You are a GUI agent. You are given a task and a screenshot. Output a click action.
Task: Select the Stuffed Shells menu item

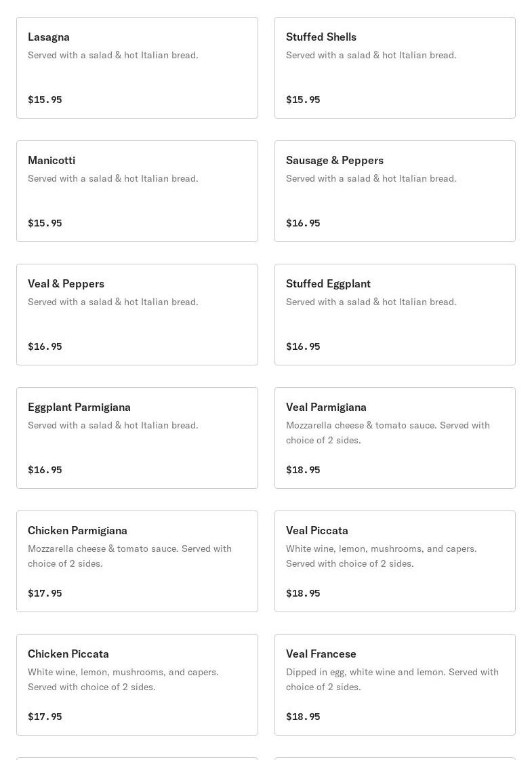tap(395, 68)
